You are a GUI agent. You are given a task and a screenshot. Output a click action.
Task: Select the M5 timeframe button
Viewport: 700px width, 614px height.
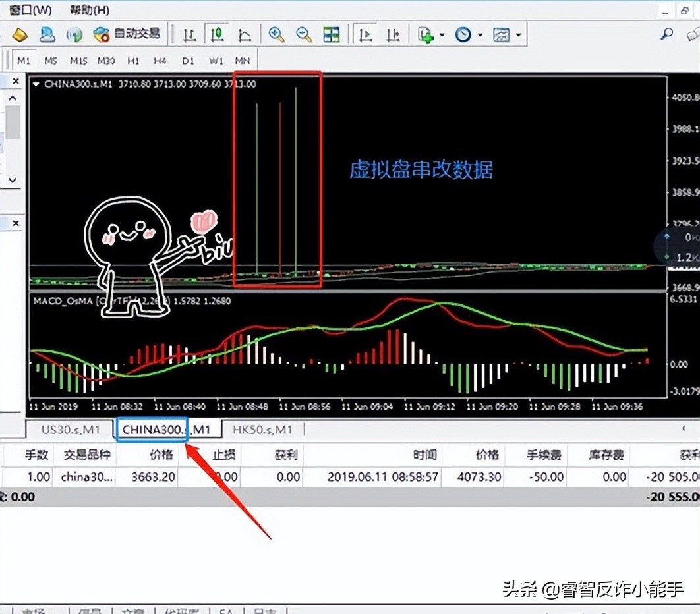tap(50, 60)
